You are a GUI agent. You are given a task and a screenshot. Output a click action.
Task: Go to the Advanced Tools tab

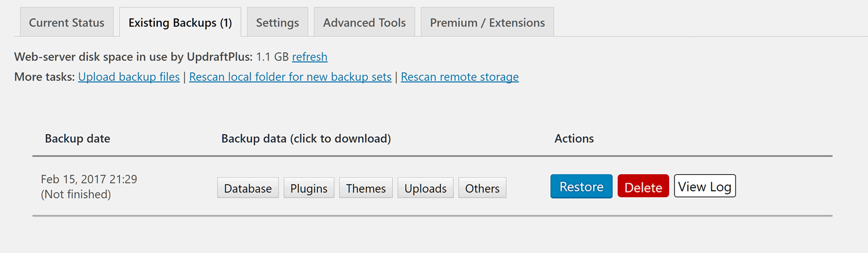(x=364, y=22)
